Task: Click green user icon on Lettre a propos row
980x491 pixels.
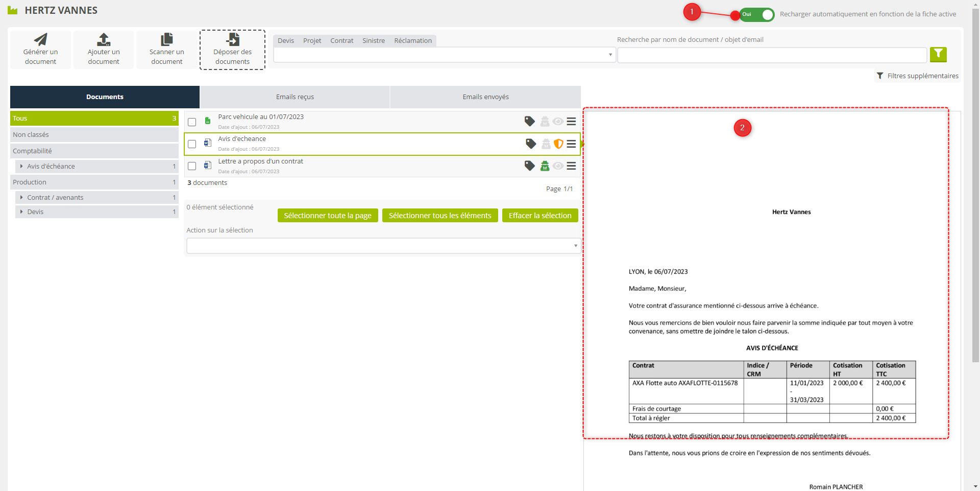Action: [545, 166]
